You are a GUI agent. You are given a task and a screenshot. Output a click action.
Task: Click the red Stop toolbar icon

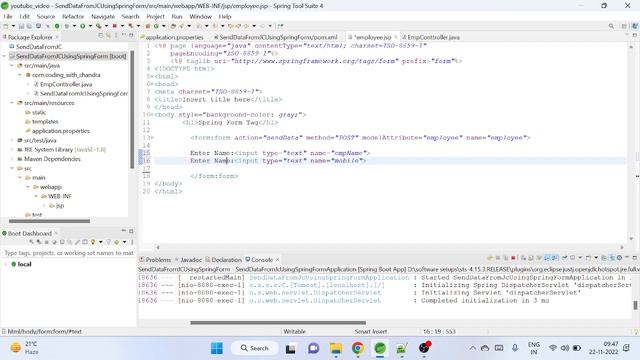[x=115, y=26]
